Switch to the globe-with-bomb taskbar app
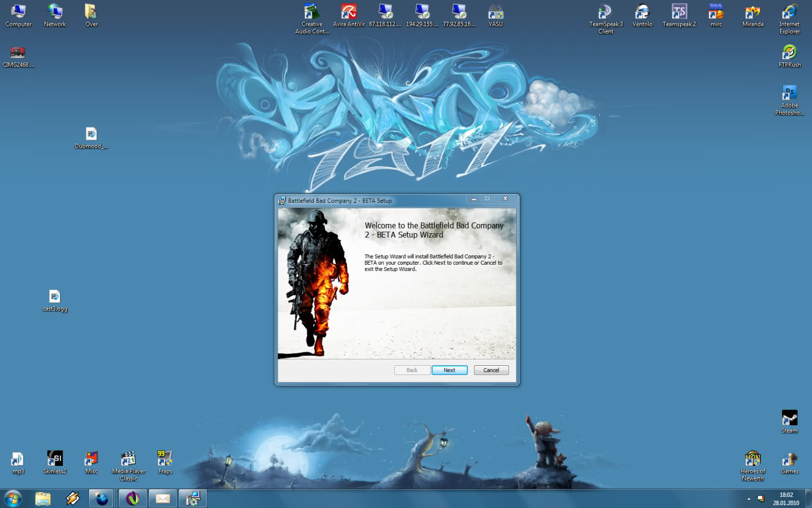The height and width of the screenshot is (508, 812). 102,499
